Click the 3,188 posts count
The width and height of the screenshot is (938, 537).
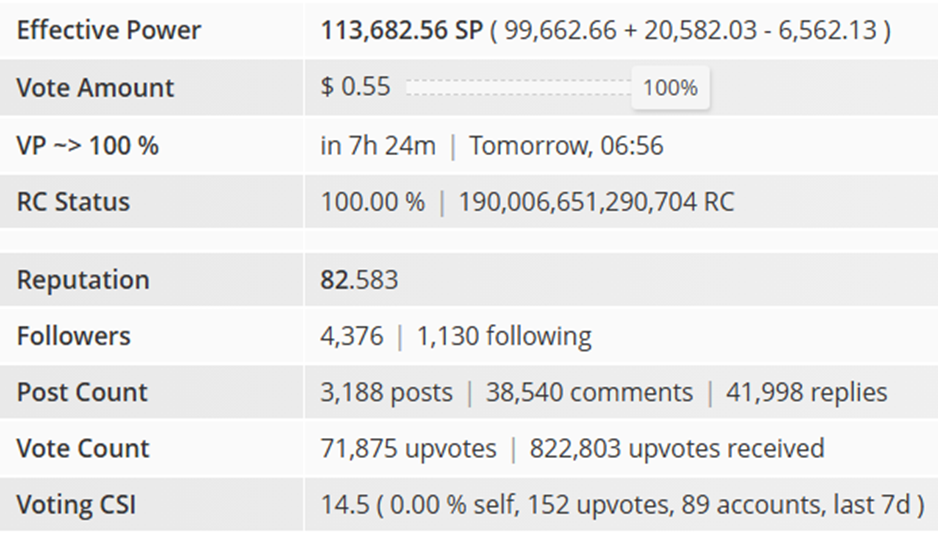coord(386,392)
